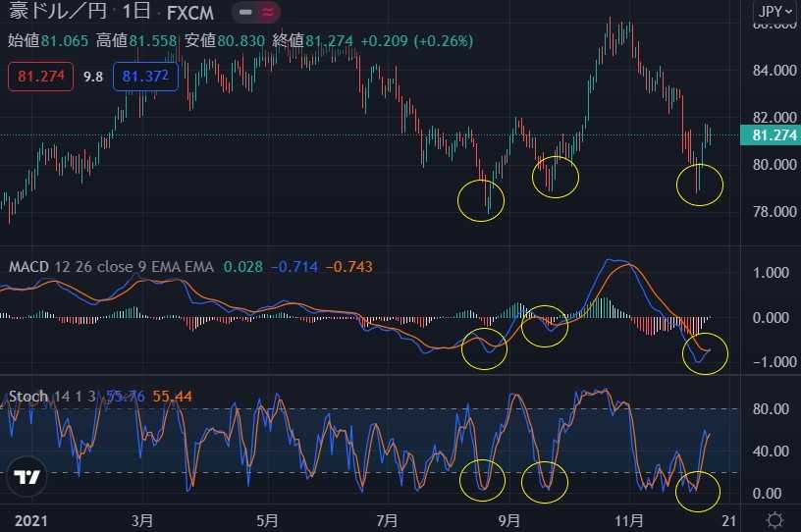Viewport: 801px width, 532px height.
Task: Click the Stoch axis value 80.00
Action: pos(771,409)
